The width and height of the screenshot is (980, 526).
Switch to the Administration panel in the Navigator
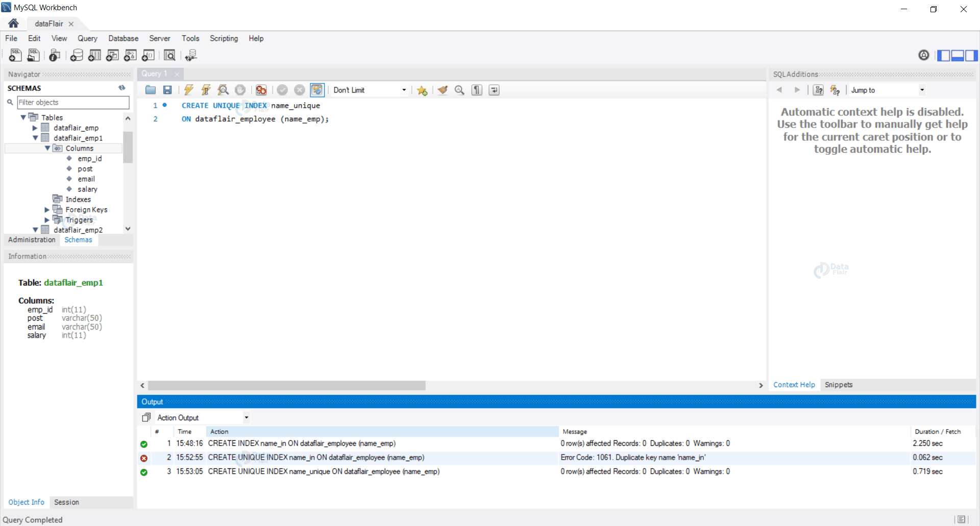pyautogui.click(x=32, y=240)
